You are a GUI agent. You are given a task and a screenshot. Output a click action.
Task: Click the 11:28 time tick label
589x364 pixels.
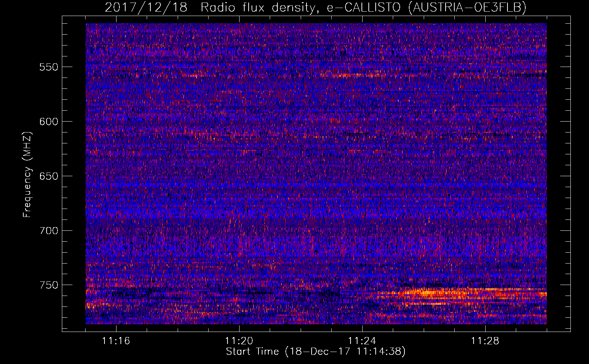tap(485, 341)
